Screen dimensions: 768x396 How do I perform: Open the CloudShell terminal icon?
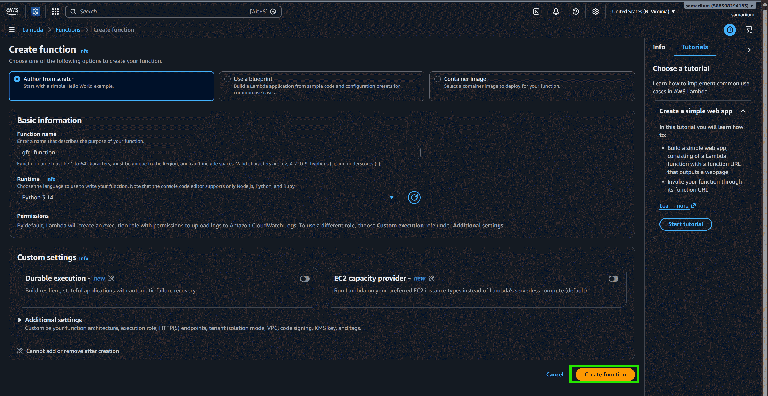coord(536,11)
